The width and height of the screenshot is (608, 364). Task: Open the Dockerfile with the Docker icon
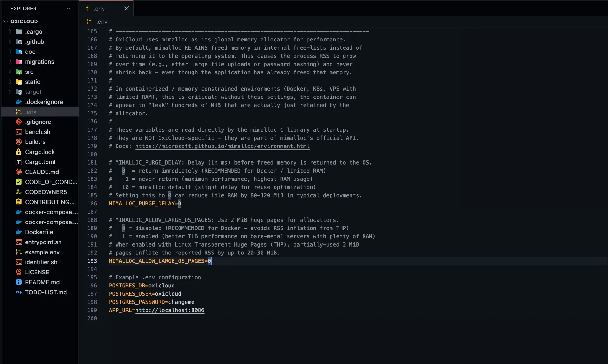click(39, 232)
